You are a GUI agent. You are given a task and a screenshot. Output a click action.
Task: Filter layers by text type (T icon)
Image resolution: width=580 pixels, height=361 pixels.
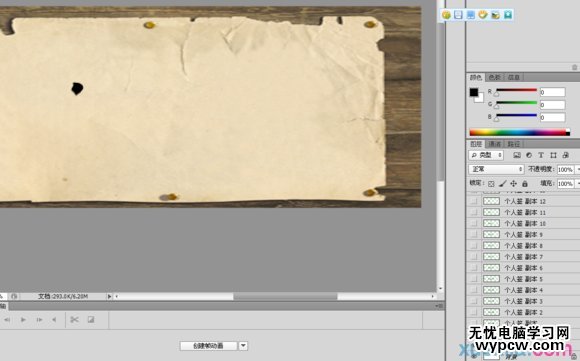tap(541, 155)
